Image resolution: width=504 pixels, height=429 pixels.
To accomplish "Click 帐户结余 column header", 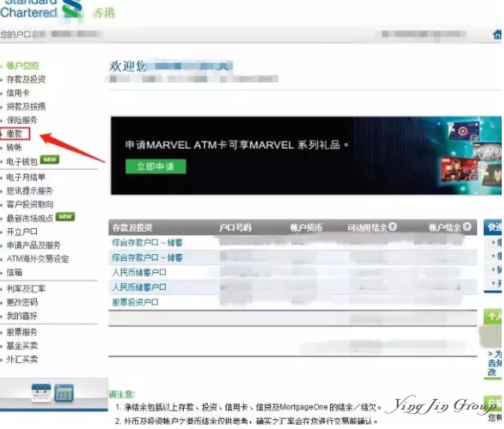I will tap(445, 228).
